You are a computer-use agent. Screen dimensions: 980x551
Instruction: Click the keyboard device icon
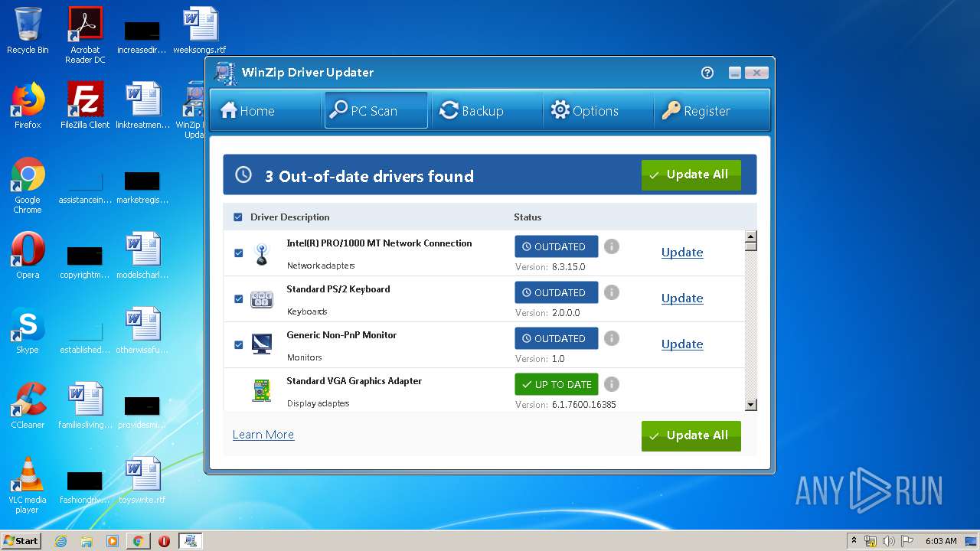[x=262, y=299]
